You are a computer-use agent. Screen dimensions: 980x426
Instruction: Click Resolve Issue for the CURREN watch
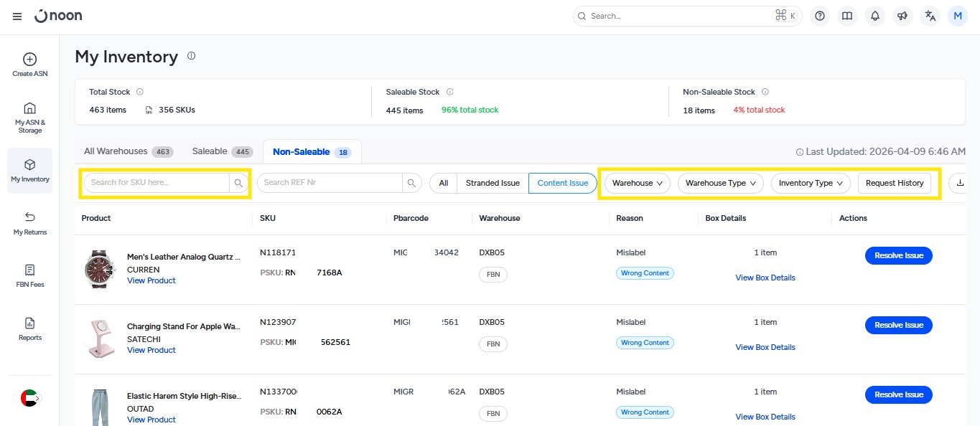pos(898,255)
